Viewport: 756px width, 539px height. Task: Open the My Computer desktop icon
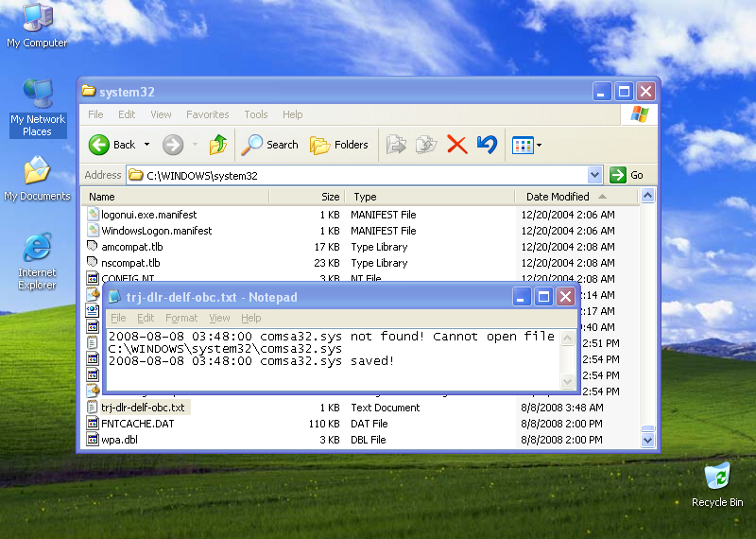click(37, 26)
